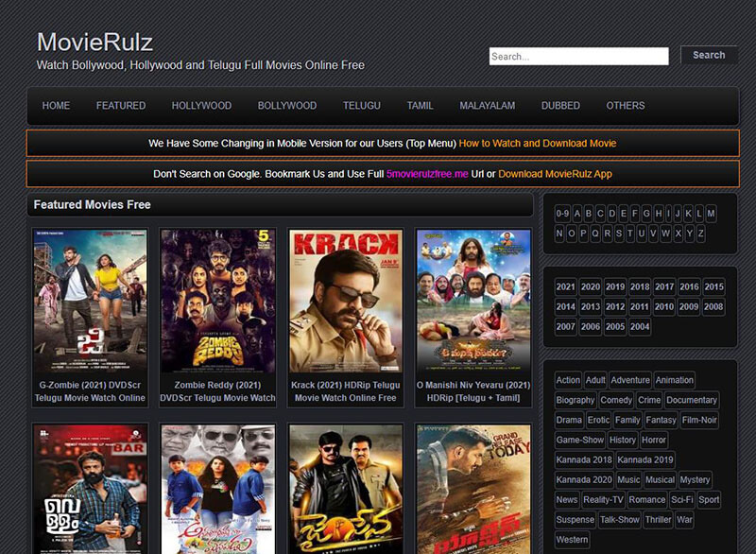Open the HOME menu item
756x554 pixels.
pyautogui.click(x=56, y=106)
